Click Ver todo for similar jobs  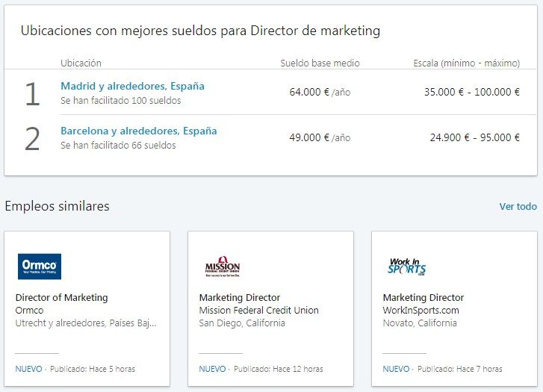tap(518, 206)
